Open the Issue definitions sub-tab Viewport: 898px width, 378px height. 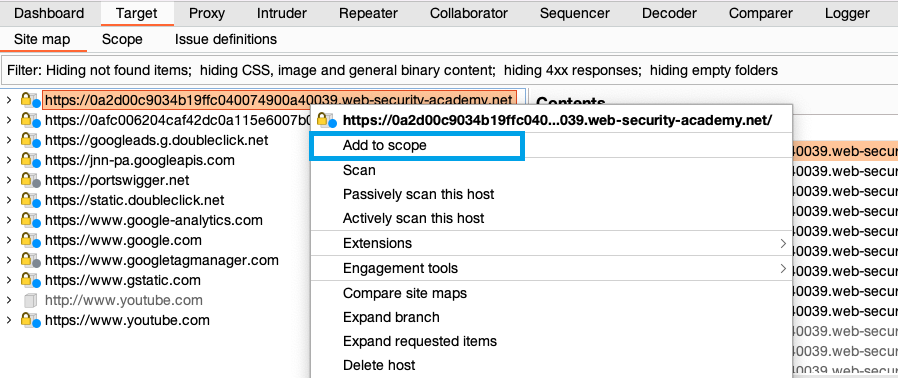point(226,40)
